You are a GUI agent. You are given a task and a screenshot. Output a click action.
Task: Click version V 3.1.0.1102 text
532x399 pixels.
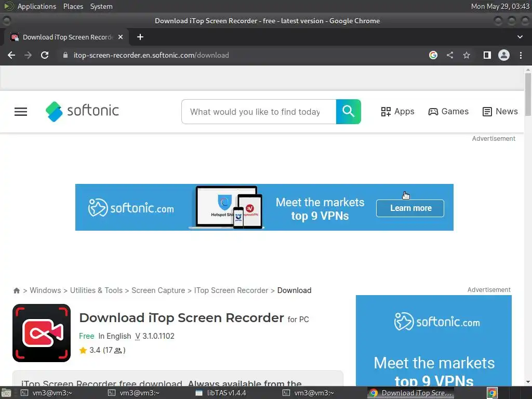(x=155, y=336)
